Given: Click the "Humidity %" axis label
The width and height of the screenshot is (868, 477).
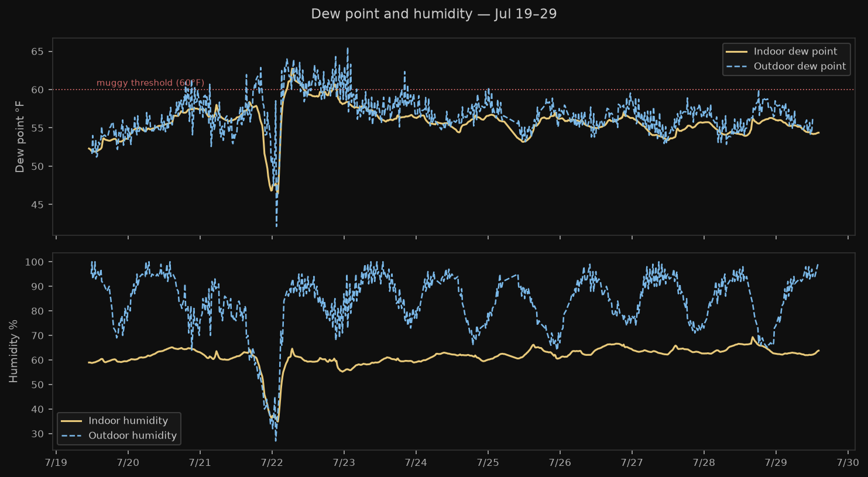Looking at the screenshot, I should [x=14, y=351].
